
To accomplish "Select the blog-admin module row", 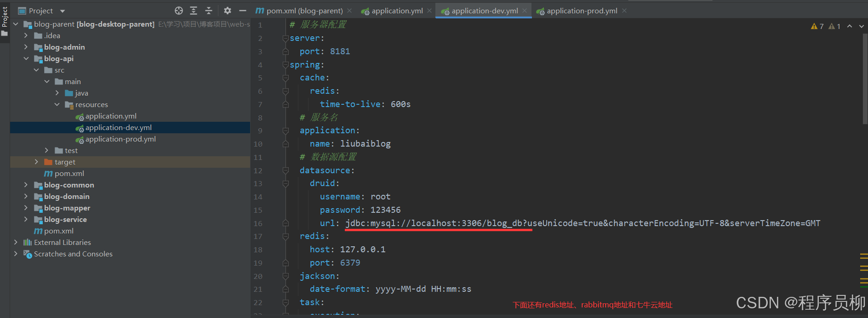I will point(130,47).
